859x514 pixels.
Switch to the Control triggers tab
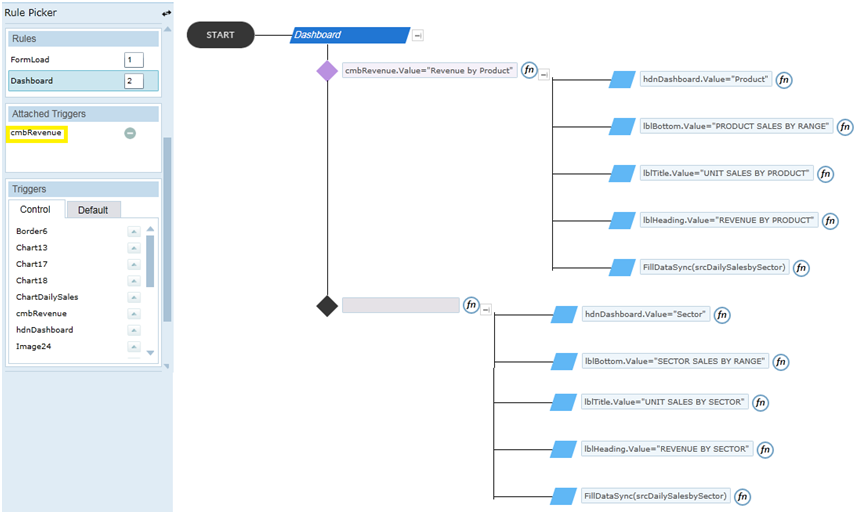36,209
